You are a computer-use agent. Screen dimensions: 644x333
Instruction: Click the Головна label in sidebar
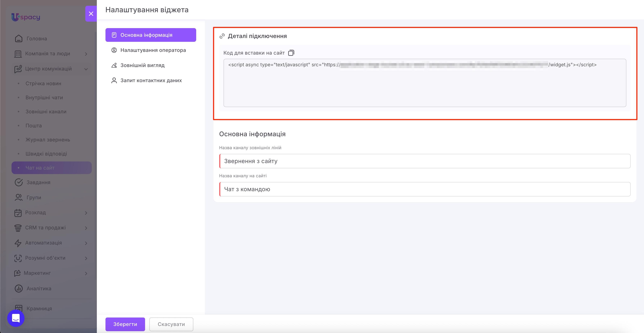click(x=37, y=39)
